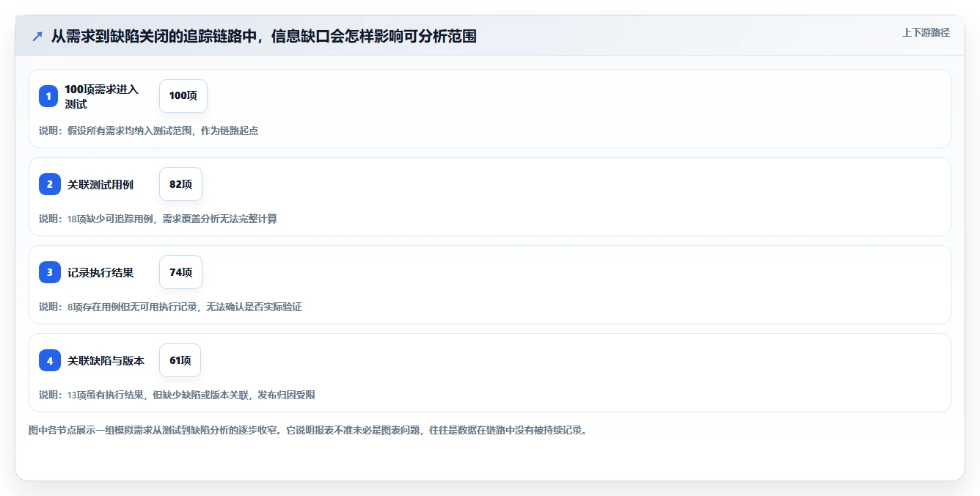
Task: Click the arrow icon beside the title
Action: point(37,36)
